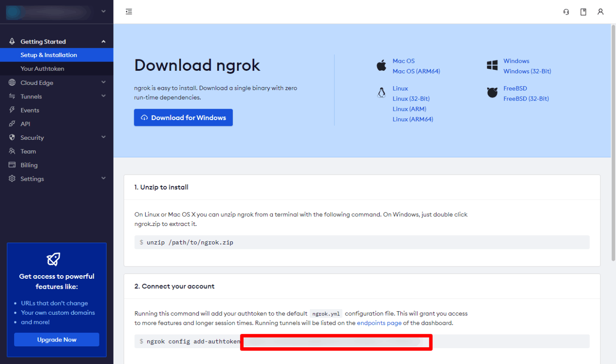Click the Download ngrok heading
The image size is (616, 364).
coord(197,65)
